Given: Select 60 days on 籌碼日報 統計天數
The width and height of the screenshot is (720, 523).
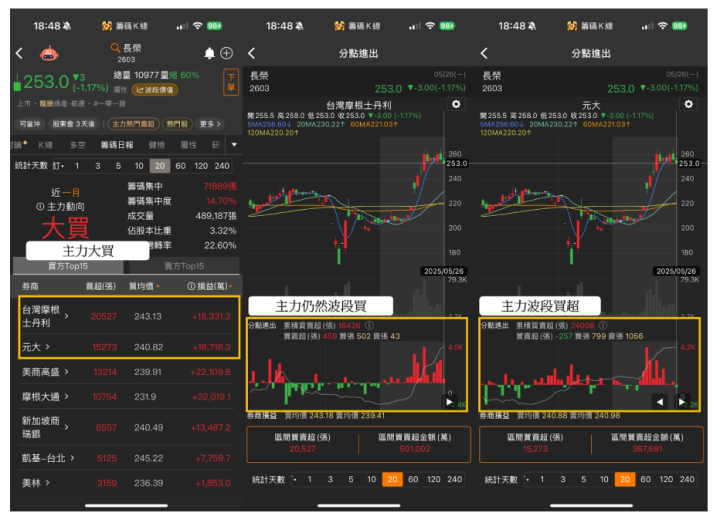Looking at the screenshot, I should [180, 166].
